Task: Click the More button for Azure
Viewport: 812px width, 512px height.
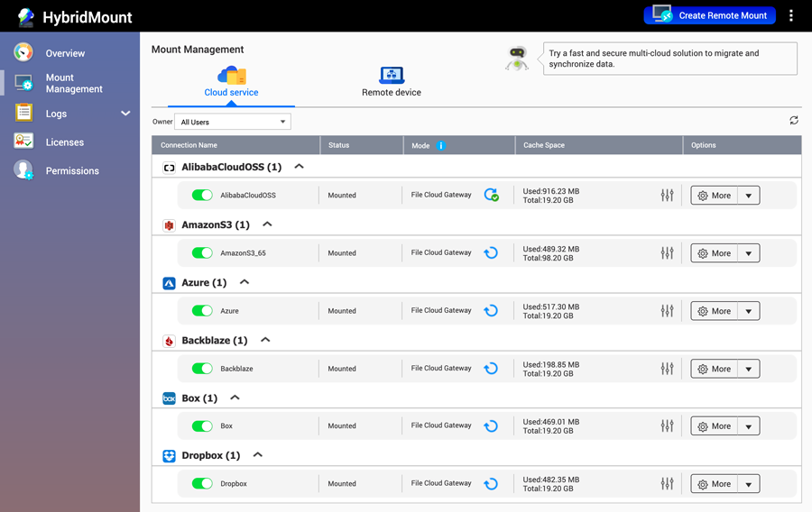Action: (x=714, y=311)
